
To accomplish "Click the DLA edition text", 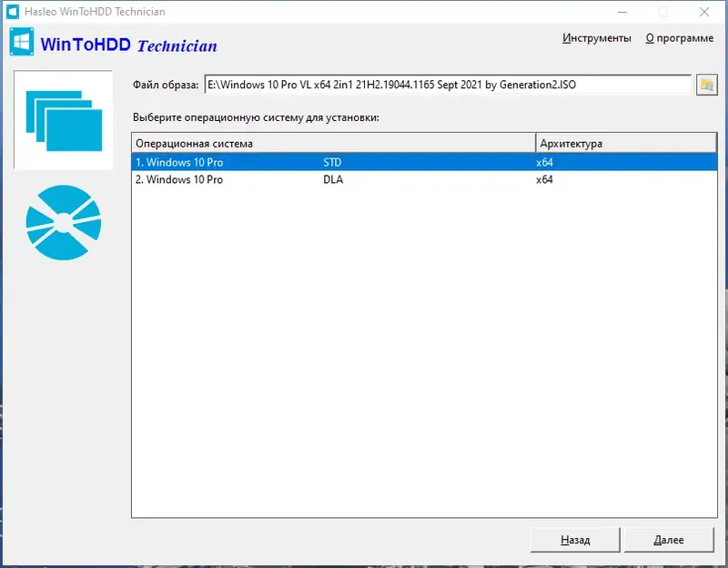I will point(333,179).
